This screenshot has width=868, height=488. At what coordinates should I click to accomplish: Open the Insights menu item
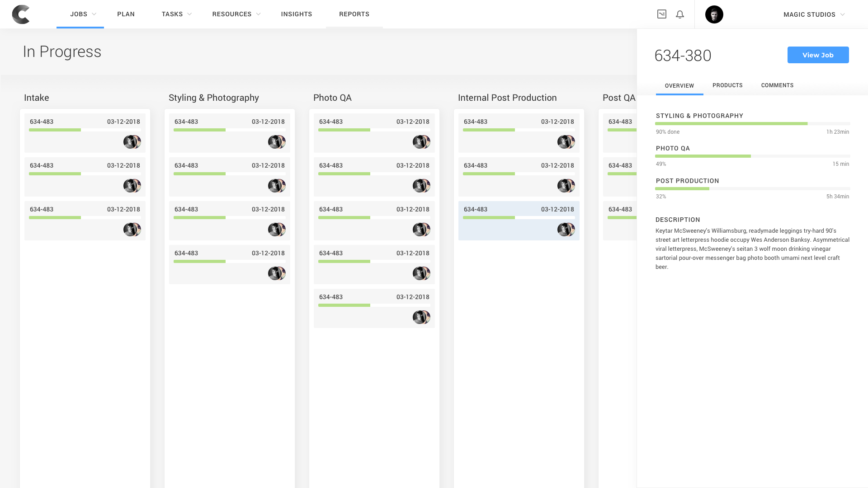click(x=297, y=14)
